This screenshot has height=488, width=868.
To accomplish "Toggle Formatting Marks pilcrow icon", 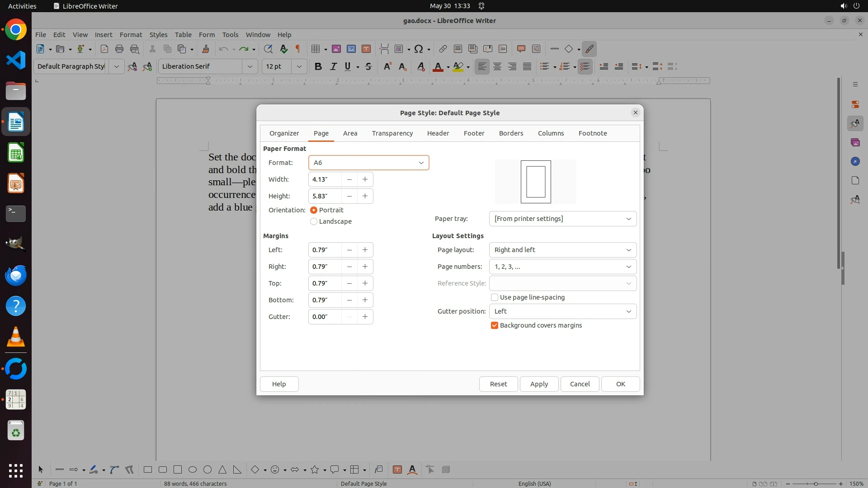I will pyautogui.click(x=298, y=49).
